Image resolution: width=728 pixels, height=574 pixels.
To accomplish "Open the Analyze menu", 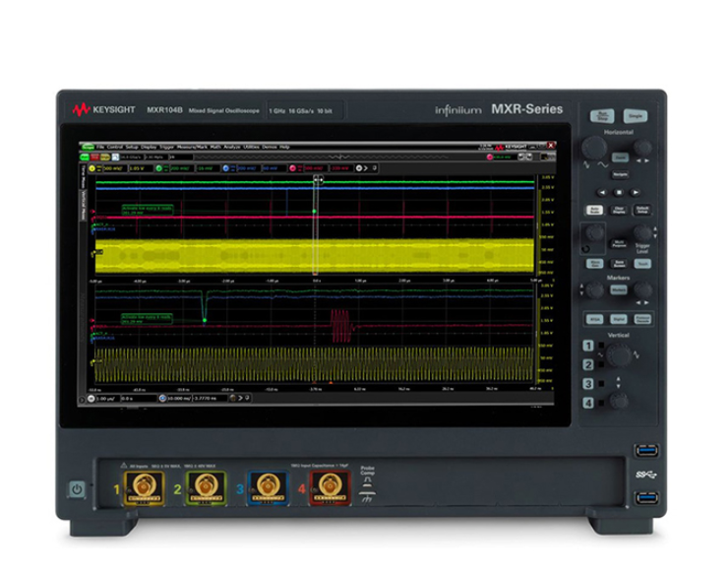I will tap(232, 147).
